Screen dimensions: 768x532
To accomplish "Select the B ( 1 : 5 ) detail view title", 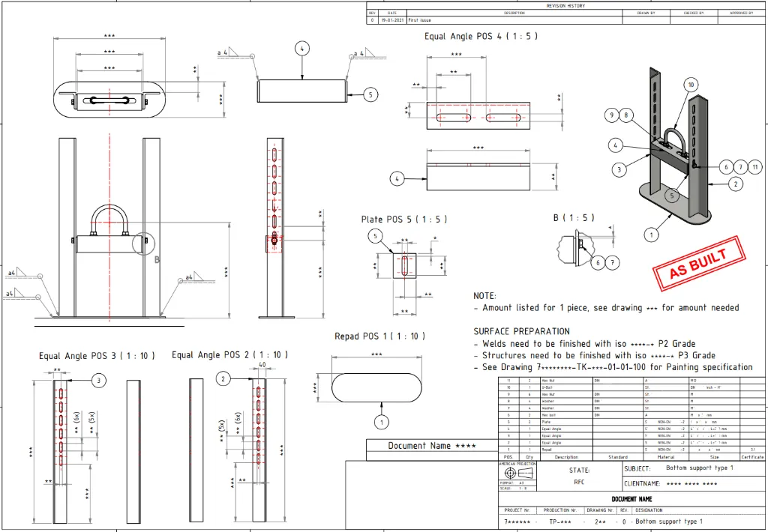I will tap(574, 217).
